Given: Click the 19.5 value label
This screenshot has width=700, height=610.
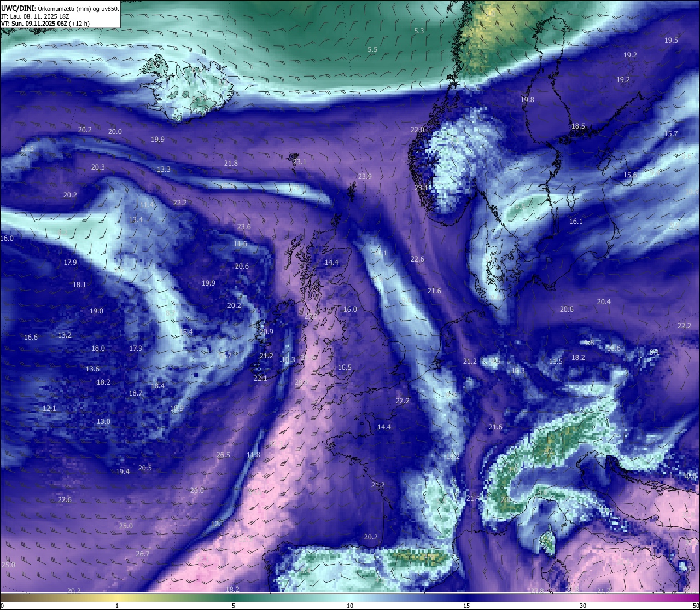Looking at the screenshot, I should pos(671,40).
